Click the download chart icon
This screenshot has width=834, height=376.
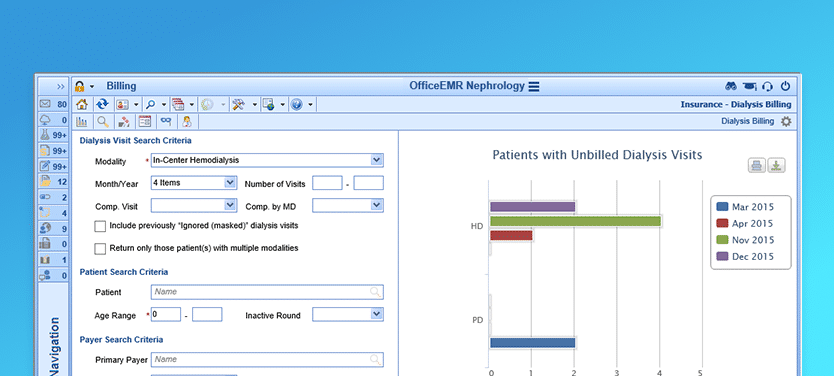pos(777,165)
